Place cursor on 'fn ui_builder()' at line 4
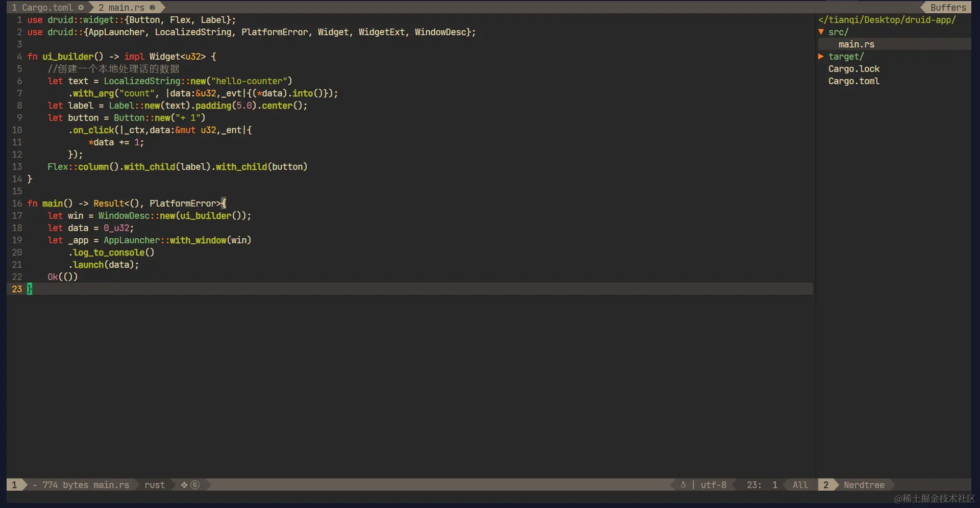This screenshot has width=980, height=508. pyautogui.click(x=65, y=57)
